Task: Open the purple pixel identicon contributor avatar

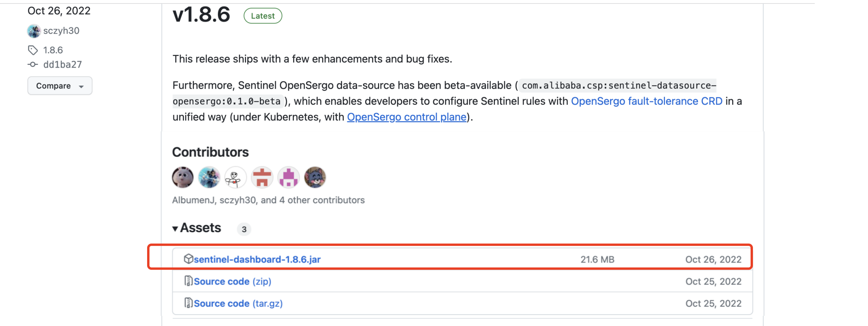Action: coord(288,177)
